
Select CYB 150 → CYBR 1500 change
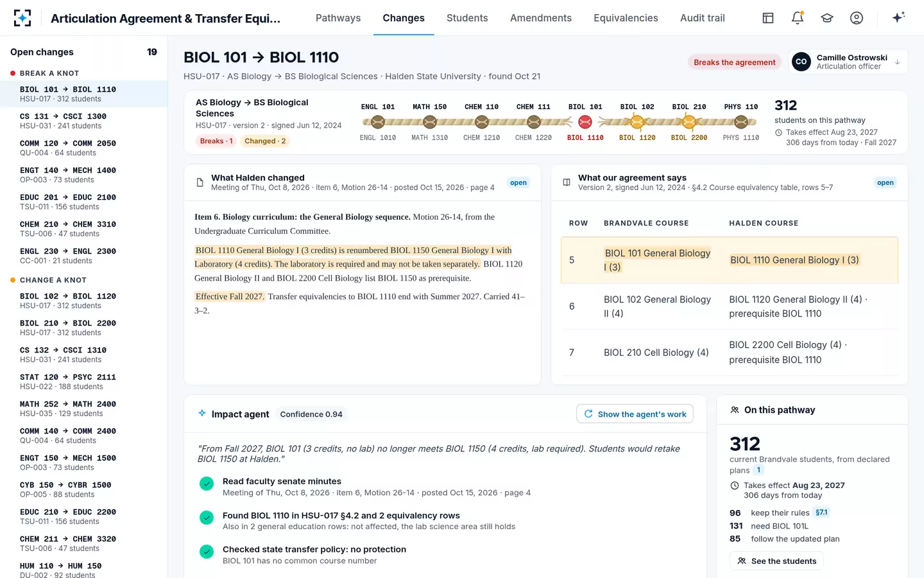[x=83, y=489]
